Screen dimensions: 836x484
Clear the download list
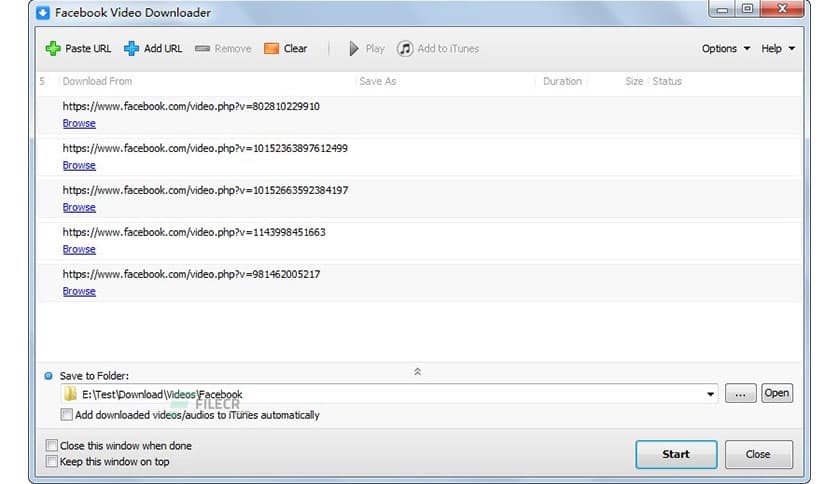click(286, 49)
